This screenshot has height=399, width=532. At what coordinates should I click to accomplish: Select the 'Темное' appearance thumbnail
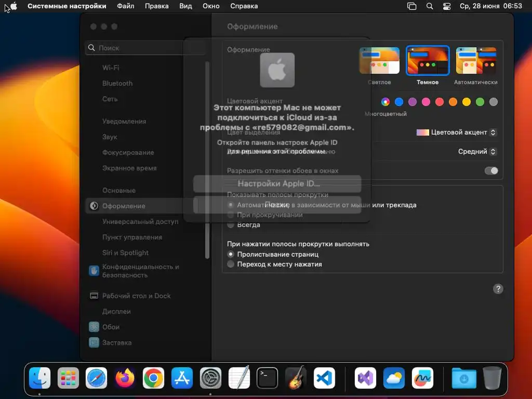tap(428, 61)
